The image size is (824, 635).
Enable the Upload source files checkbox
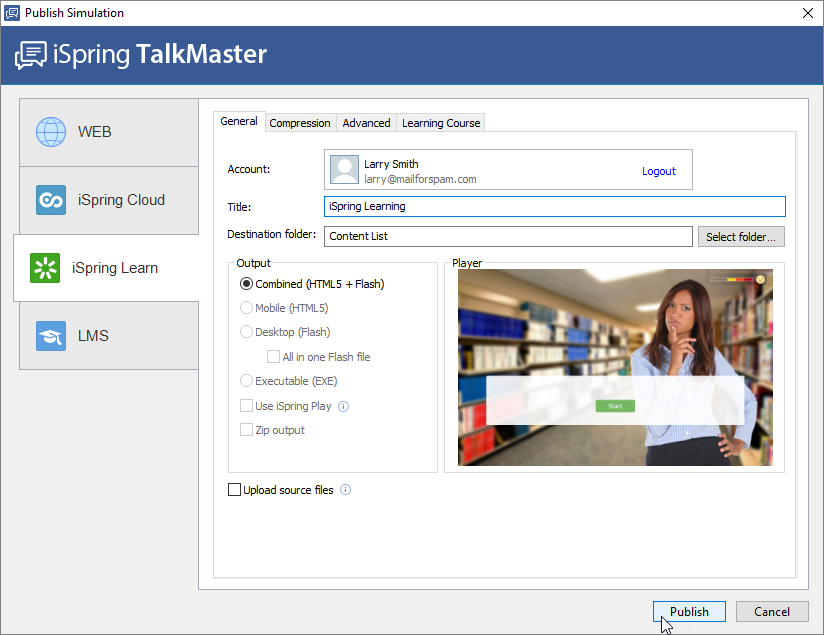tap(235, 490)
